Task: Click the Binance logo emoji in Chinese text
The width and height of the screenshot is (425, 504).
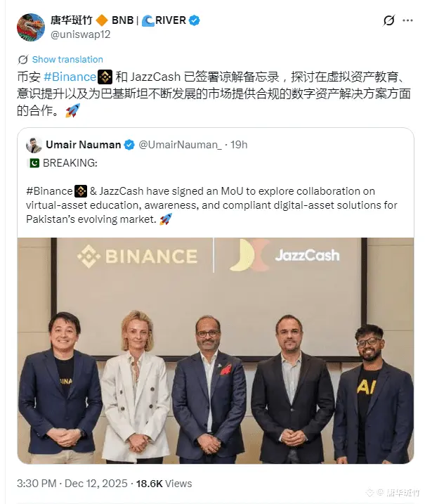Action: tap(105, 77)
